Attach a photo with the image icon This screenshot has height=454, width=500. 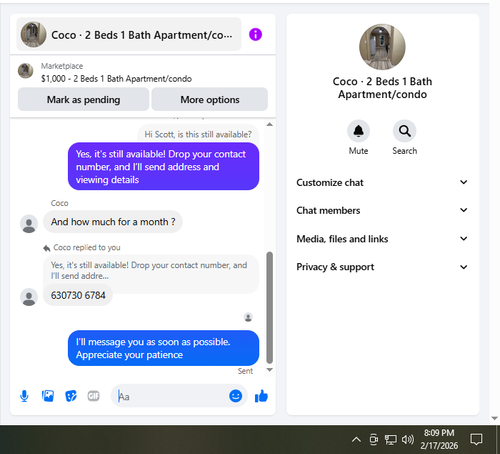(x=48, y=396)
